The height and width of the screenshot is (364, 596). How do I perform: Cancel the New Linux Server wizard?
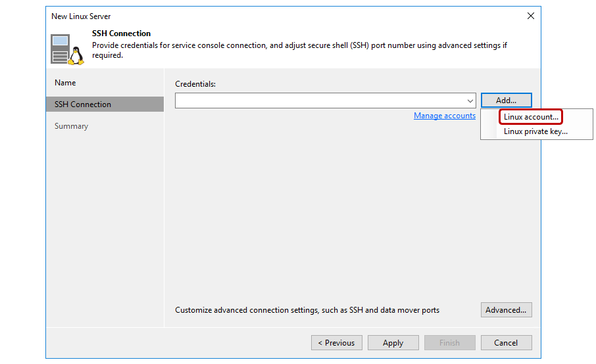(x=506, y=343)
